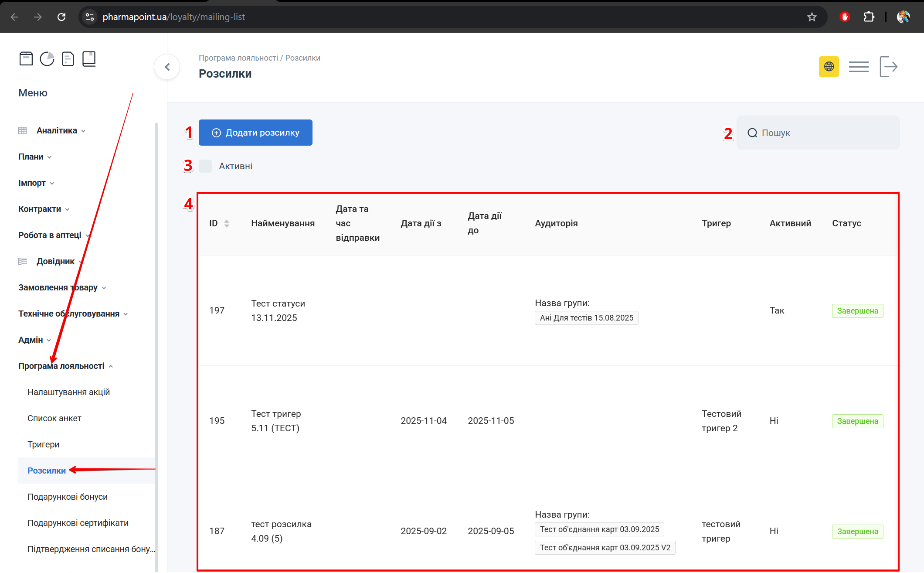Image resolution: width=924 pixels, height=573 pixels.
Task: Click the storefront icon above the menu
Action: 26,58
